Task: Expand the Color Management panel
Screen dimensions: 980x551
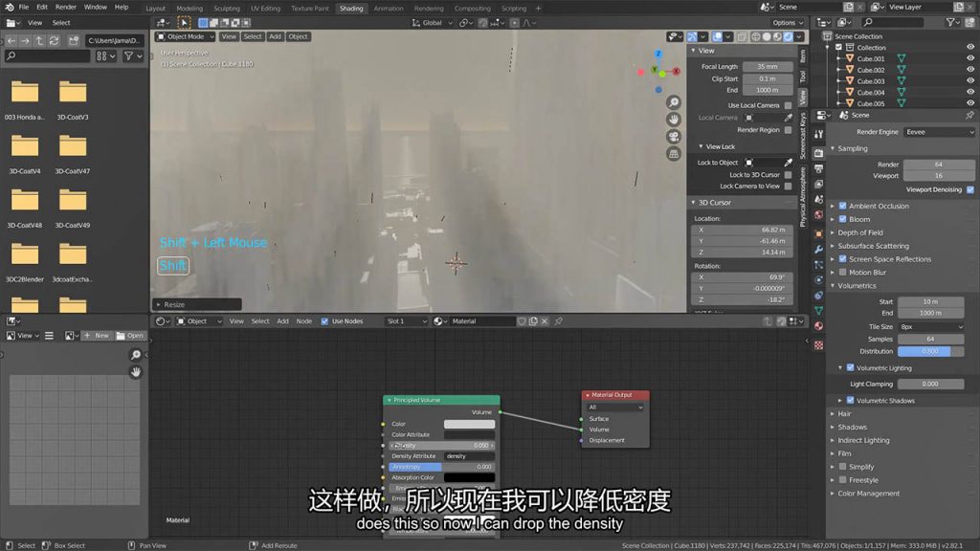Action: pyautogui.click(x=868, y=494)
